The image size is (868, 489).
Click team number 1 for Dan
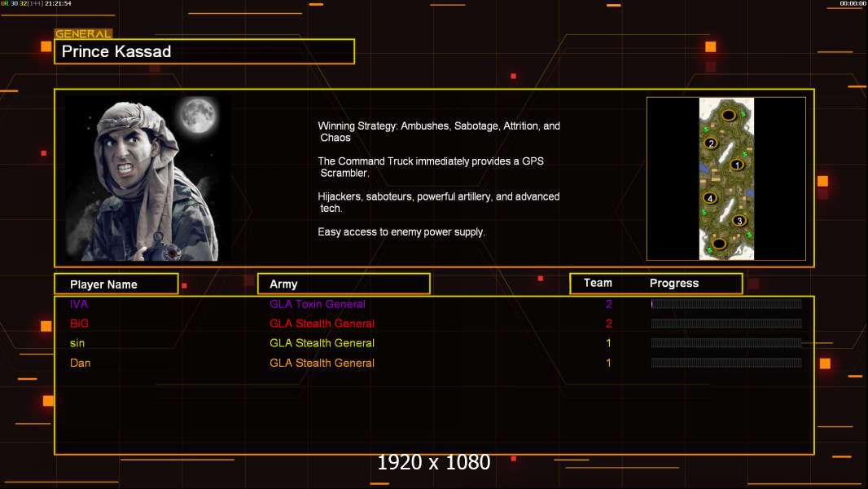(x=608, y=363)
